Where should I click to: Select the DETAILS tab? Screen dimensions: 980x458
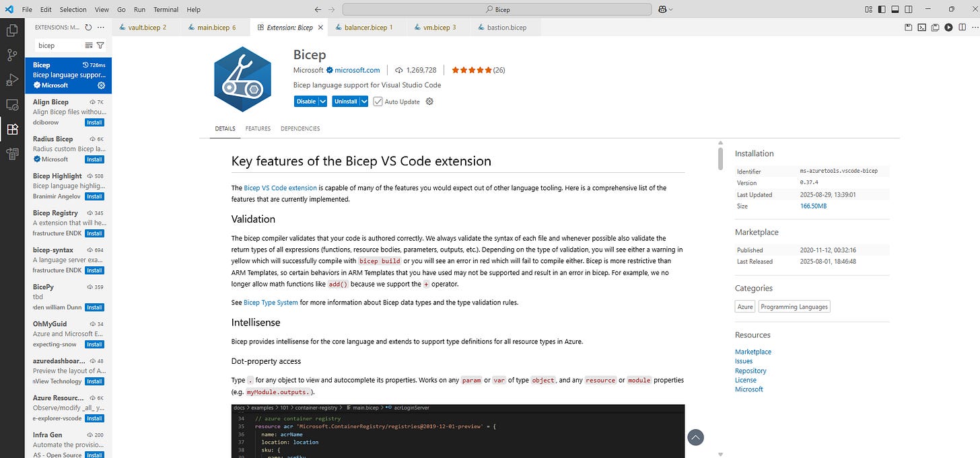pos(225,128)
